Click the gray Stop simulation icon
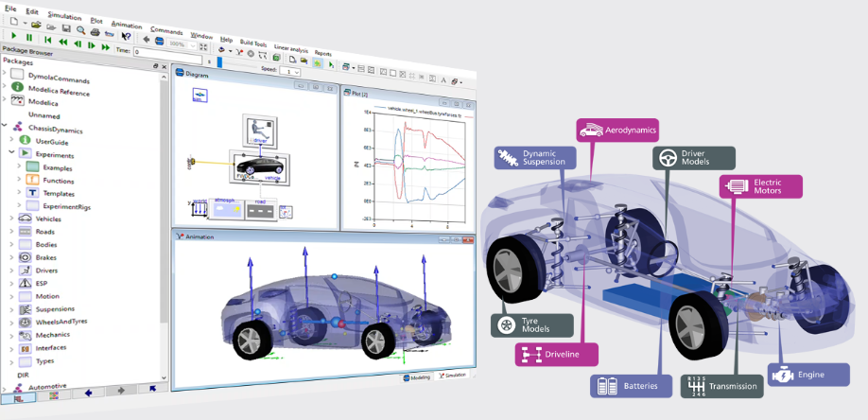The width and height of the screenshot is (868, 420). click(x=251, y=53)
